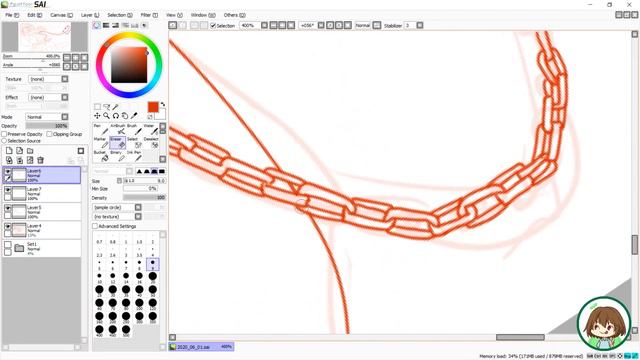This screenshot has width=640, height=360.
Task: Enable Preserve Opacity checkbox
Action: tap(4, 134)
